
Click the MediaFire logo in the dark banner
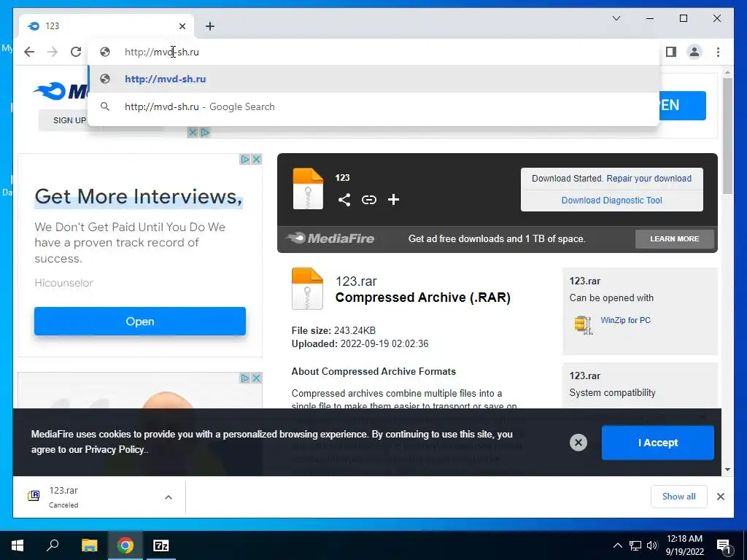330,238
